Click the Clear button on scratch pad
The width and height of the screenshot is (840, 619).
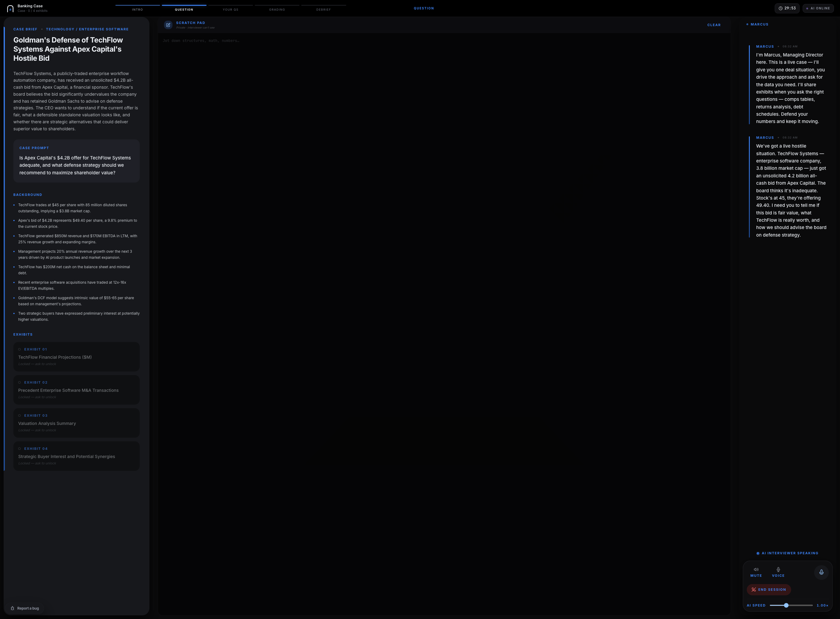[x=714, y=25]
